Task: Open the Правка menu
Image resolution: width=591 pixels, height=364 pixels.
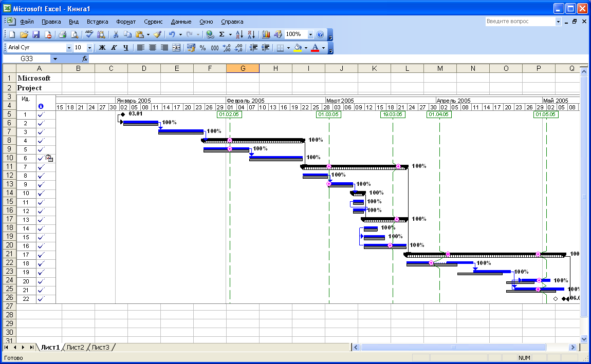Action: click(x=51, y=22)
